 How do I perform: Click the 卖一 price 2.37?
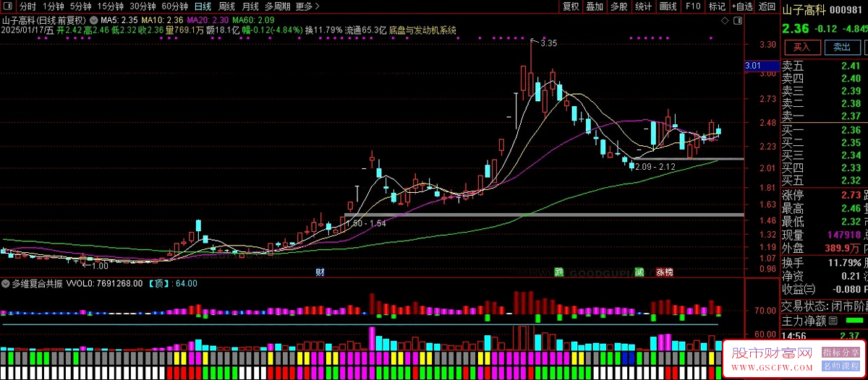coord(851,116)
